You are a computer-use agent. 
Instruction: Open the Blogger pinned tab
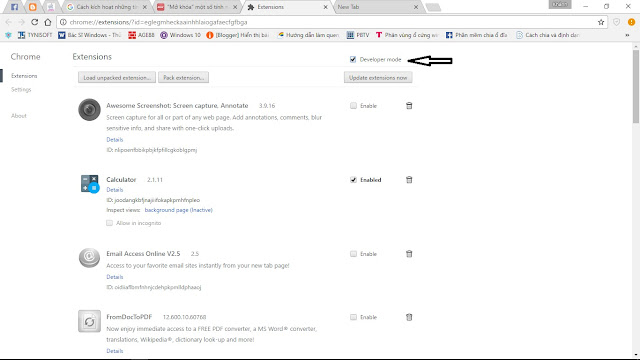coord(33,7)
